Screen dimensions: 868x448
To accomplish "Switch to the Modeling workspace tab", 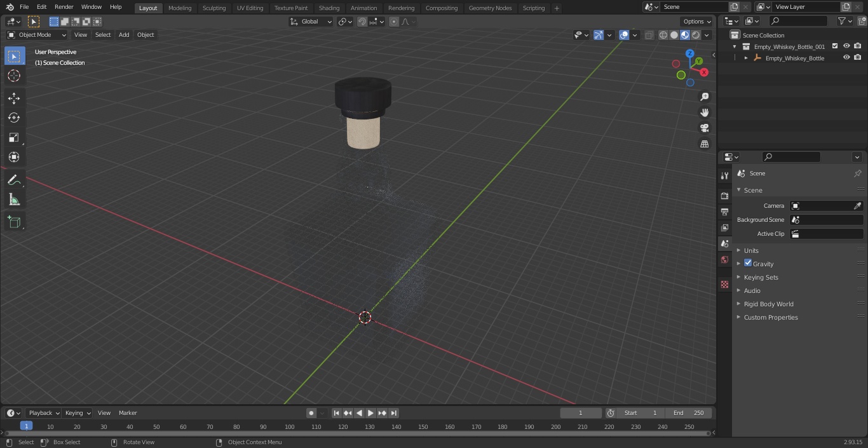I will click(x=180, y=8).
